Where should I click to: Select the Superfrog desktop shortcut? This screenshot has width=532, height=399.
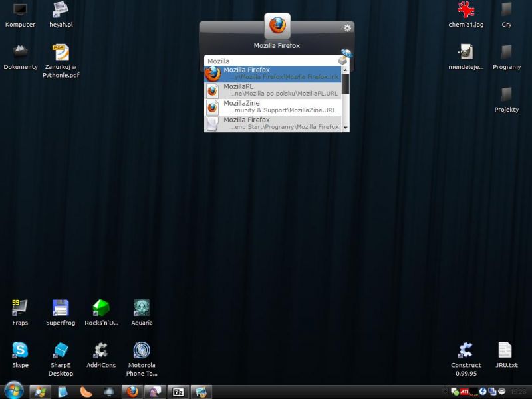click(x=61, y=313)
